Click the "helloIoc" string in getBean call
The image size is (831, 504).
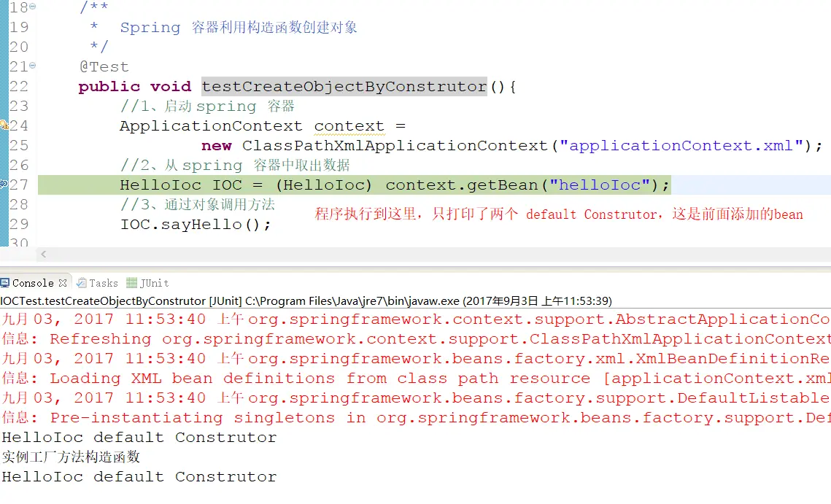pos(600,185)
